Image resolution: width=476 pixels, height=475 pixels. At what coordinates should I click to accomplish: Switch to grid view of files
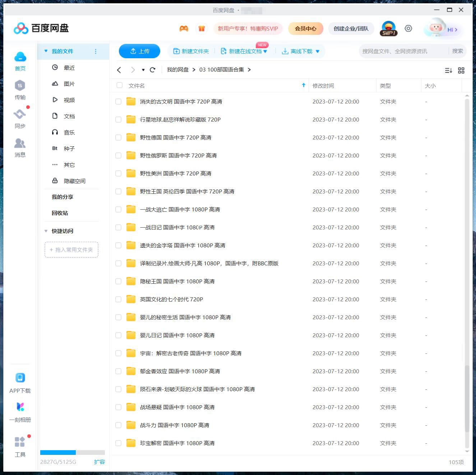point(462,70)
